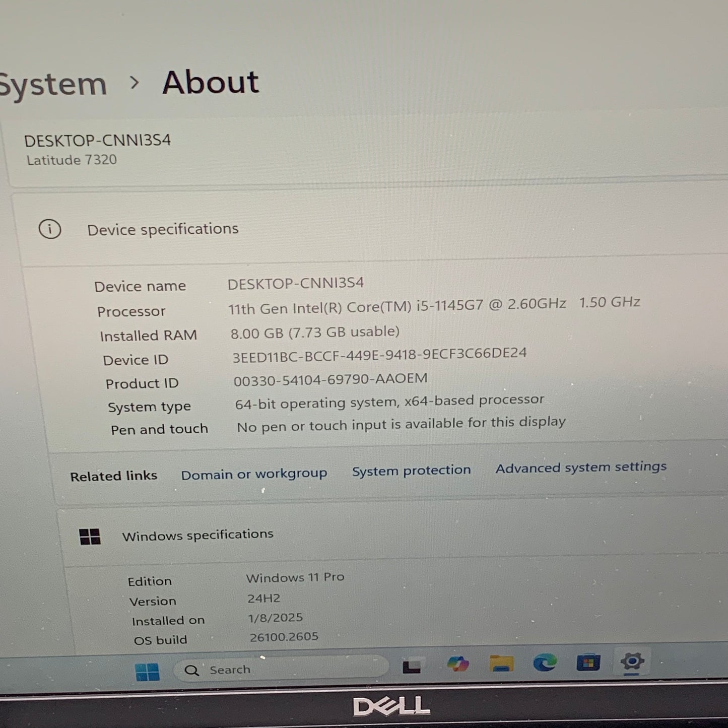Screen dimensions: 728x728
Task: Click the breadcrumb chevron between System and About
Action: (134, 83)
